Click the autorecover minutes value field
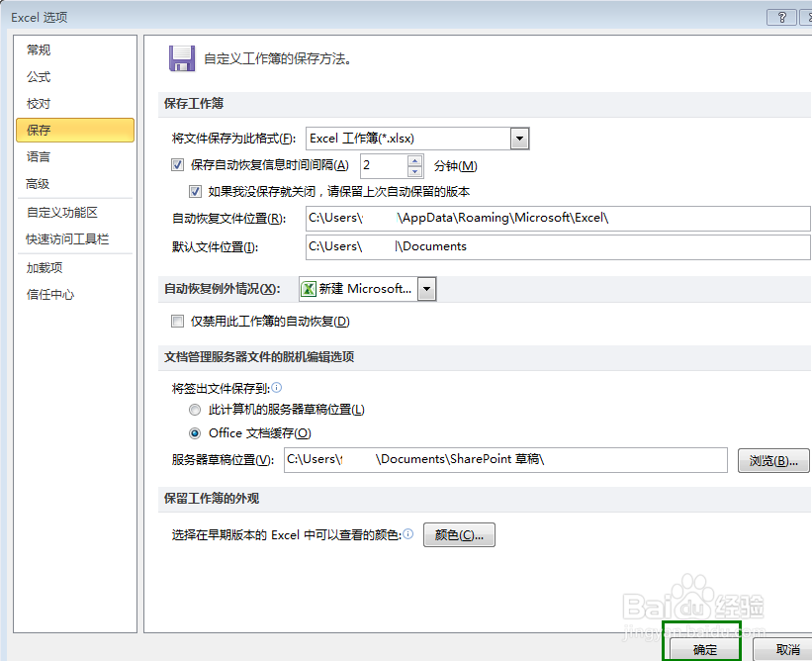The image size is (812, 661). 384,166
